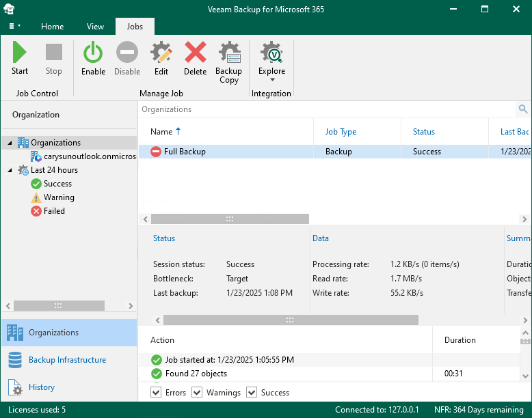The width and height of the screenshot is (532, 418).
Task: Uncheck the Warnings filter checkbox
Action: pyautogui.click(x=197, y=392)
